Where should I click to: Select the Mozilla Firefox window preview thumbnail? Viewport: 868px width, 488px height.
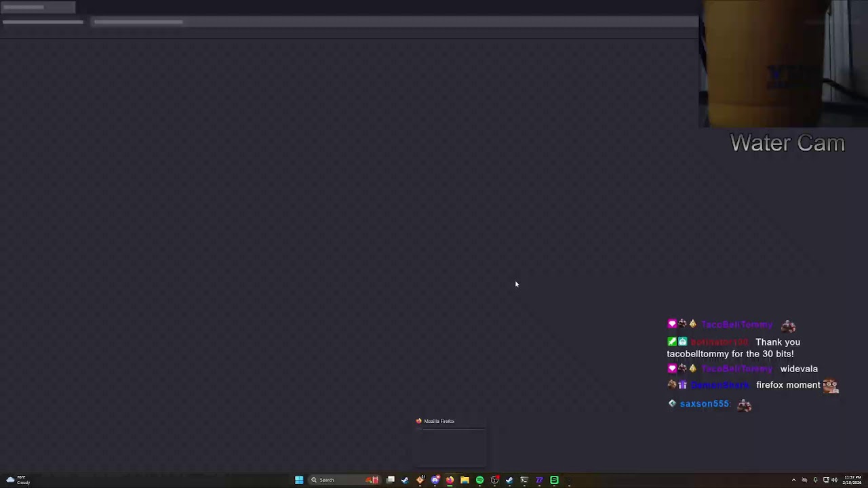point(450,442)
